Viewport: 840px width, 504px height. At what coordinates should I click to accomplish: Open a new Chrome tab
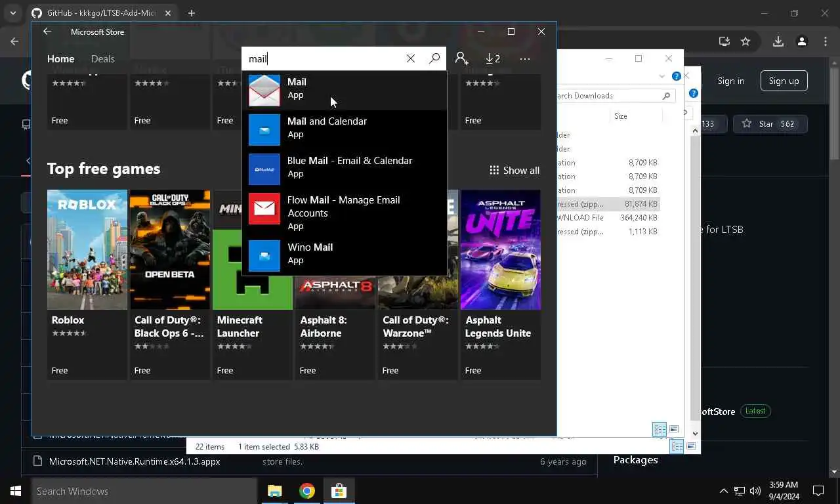tap(192, 13)
